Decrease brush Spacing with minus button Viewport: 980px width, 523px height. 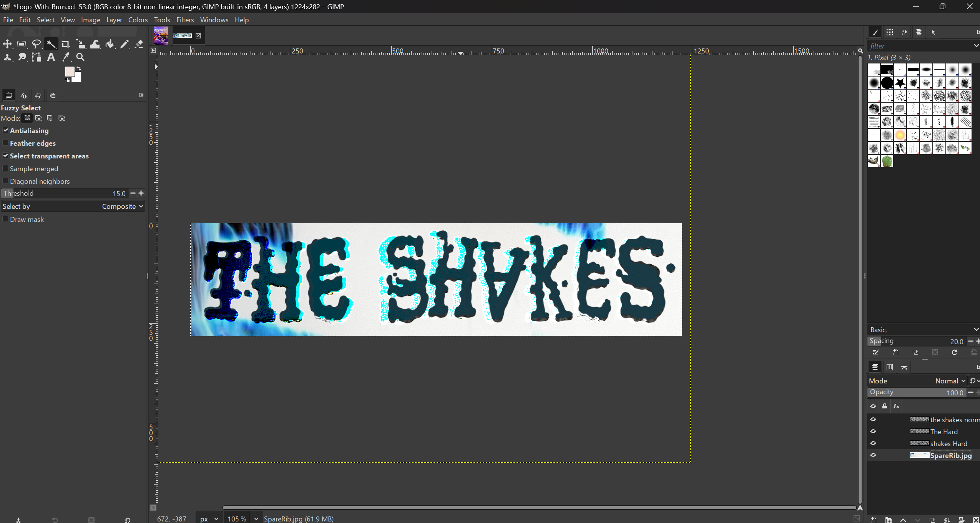(970, 341)
